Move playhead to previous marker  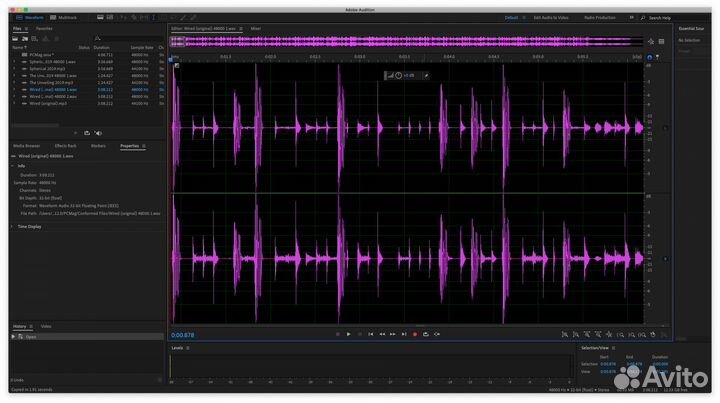371,334
